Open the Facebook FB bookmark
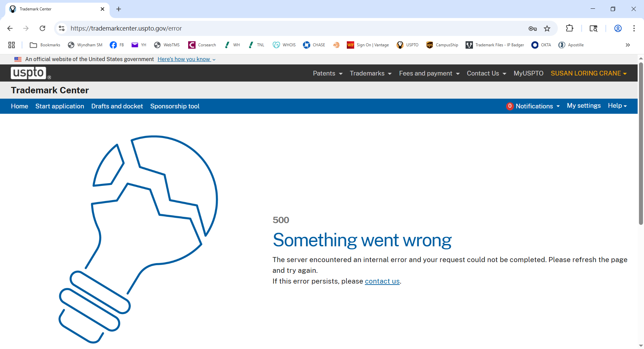Image resolution: width=644 pixels, height=349 pixels. tap(117, 45)
